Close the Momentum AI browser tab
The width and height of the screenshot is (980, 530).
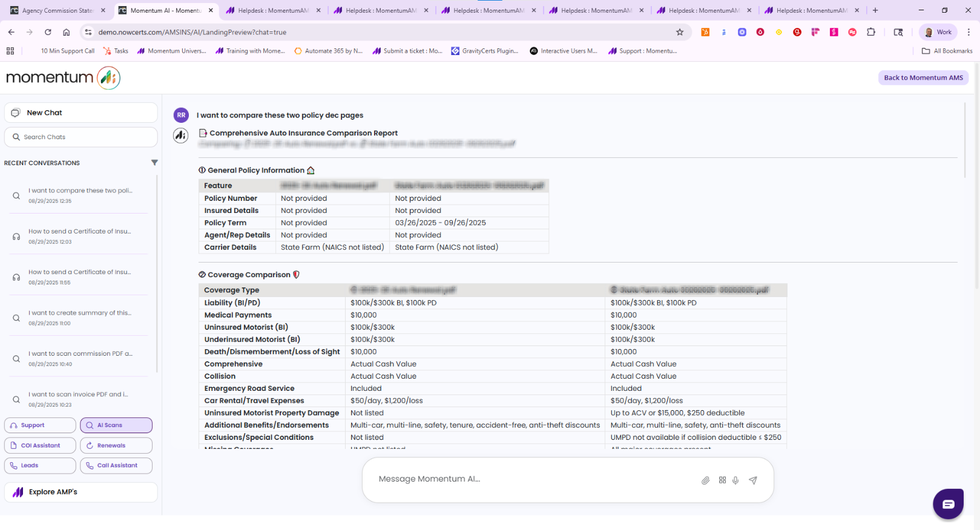tap(211, 10)
